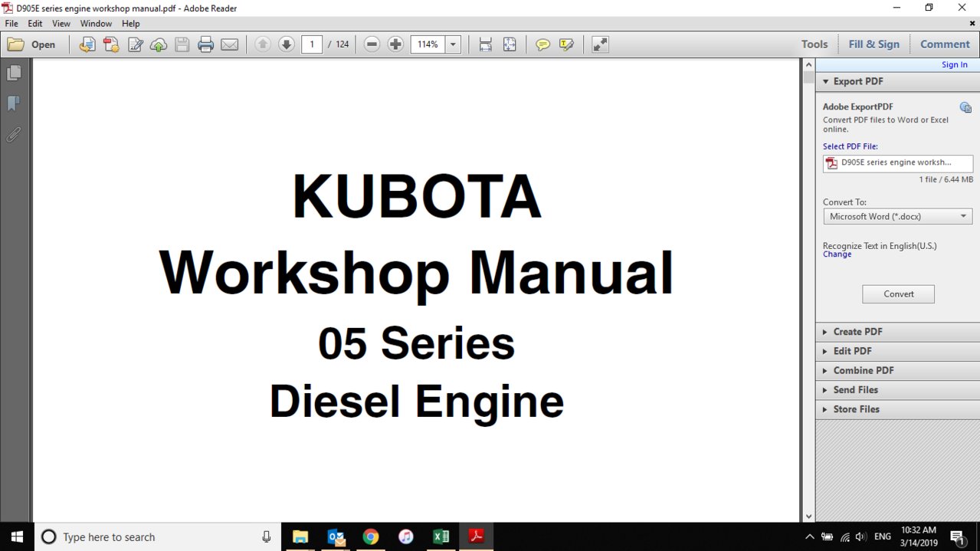The image size is (980, 551).
Task: Open the zoom percentage dropdown arrow
Action: 453,44
